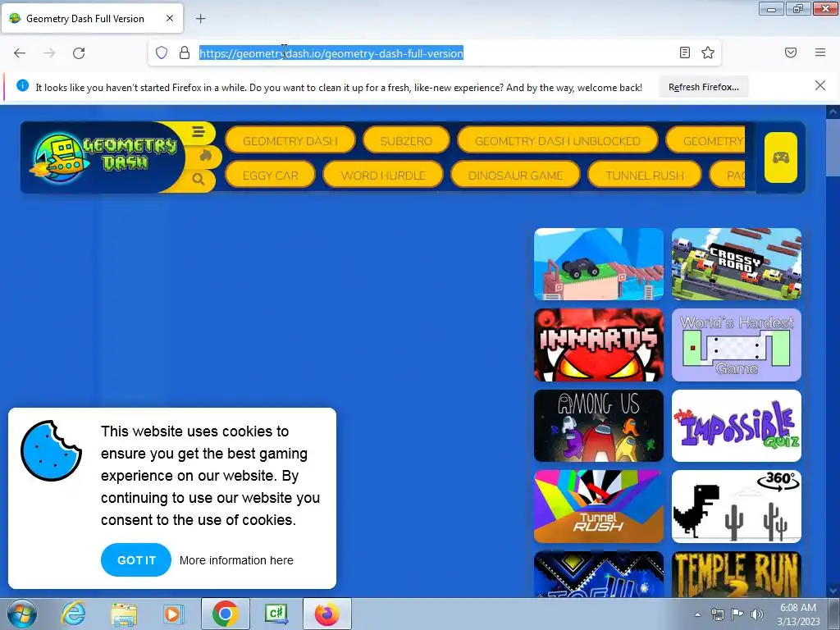Show hidden system tray icons arrow

[697, 614]
